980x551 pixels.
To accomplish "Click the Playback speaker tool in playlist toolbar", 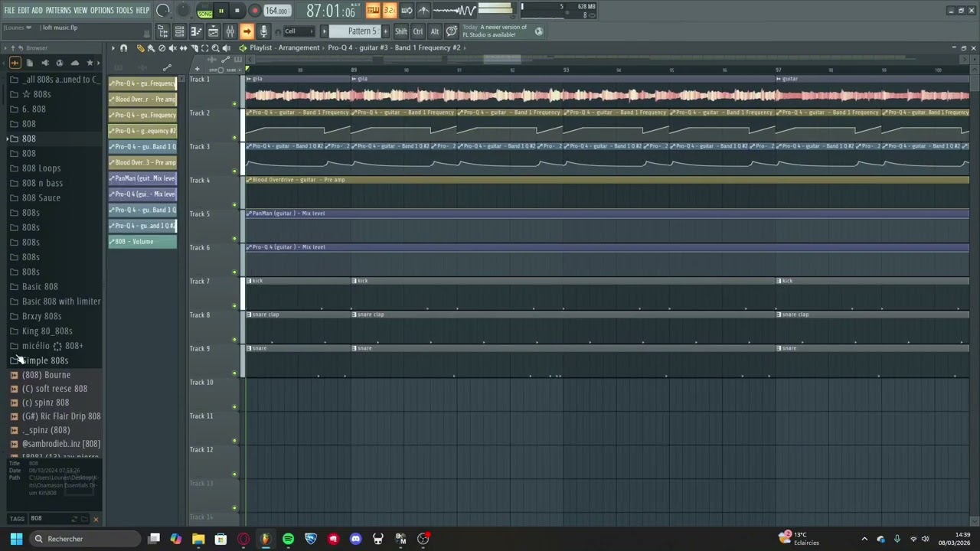I will pos(226,48).
